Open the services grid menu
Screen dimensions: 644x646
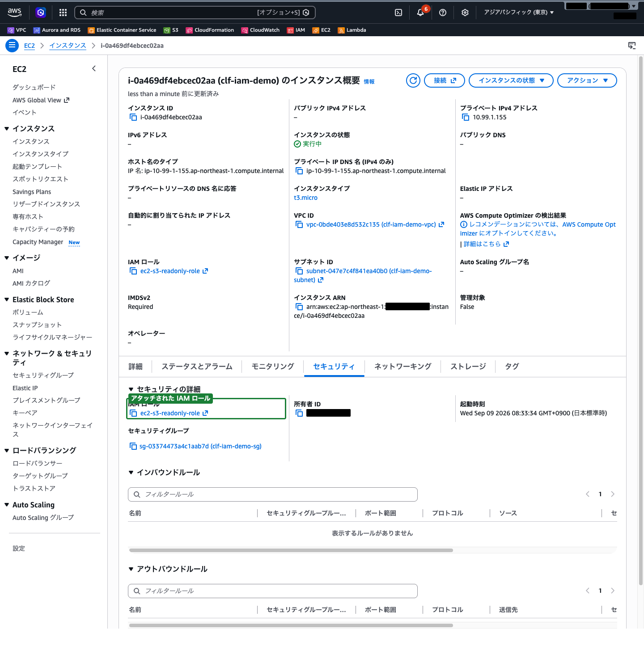(63, 13)
